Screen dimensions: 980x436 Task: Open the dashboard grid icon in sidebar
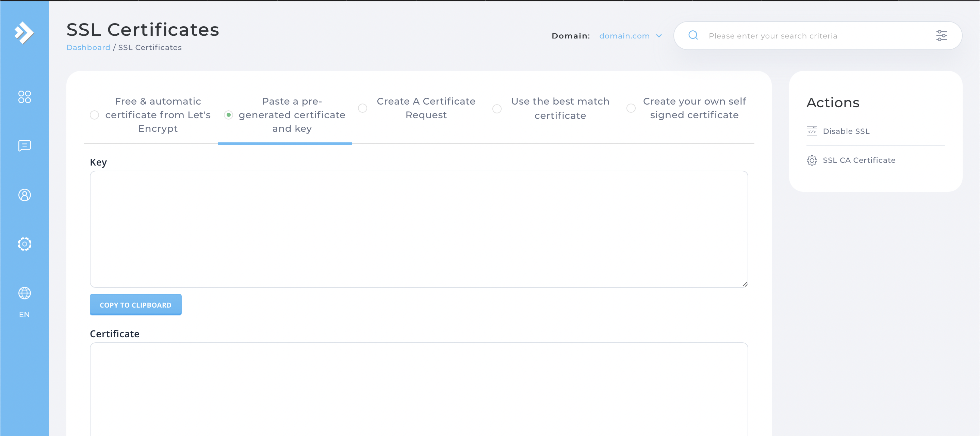(x=24, y=97)
